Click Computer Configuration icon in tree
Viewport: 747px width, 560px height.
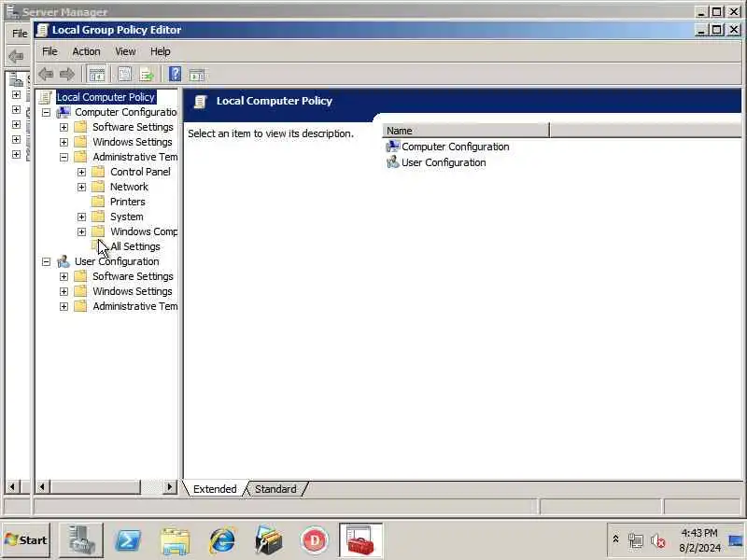[x=63, y=112]
